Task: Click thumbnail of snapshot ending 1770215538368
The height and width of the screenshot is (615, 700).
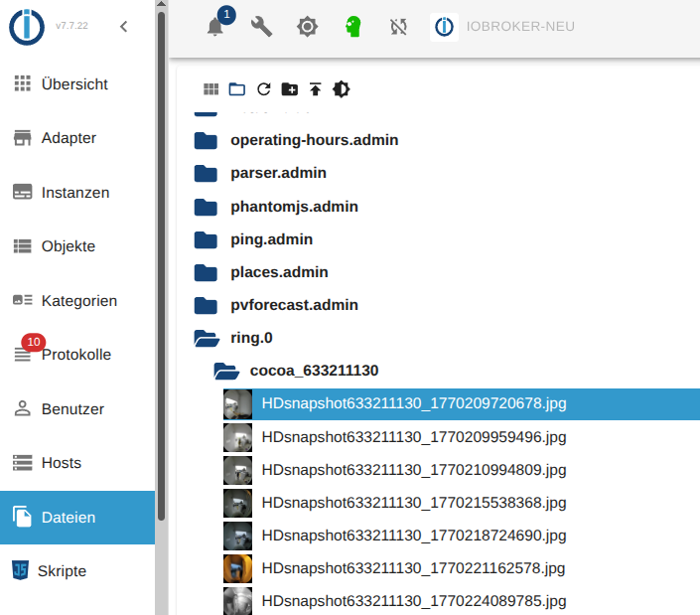Action: [238, 503]
